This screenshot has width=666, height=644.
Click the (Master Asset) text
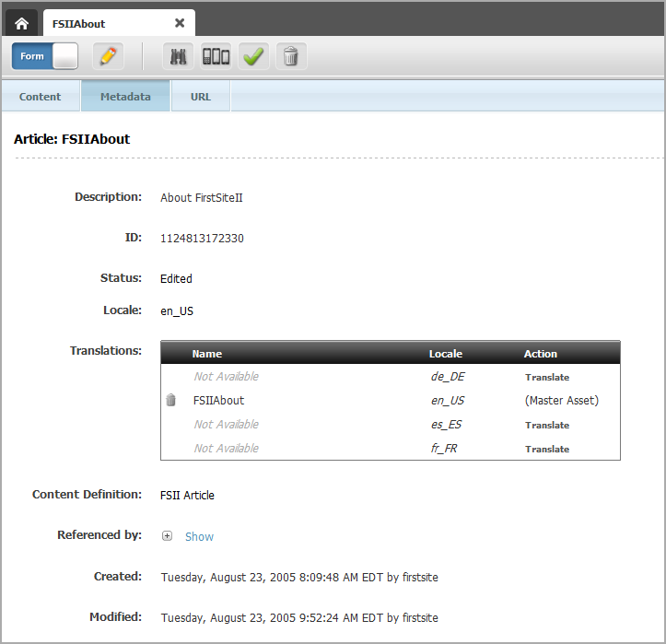click(x=562, y=401)
